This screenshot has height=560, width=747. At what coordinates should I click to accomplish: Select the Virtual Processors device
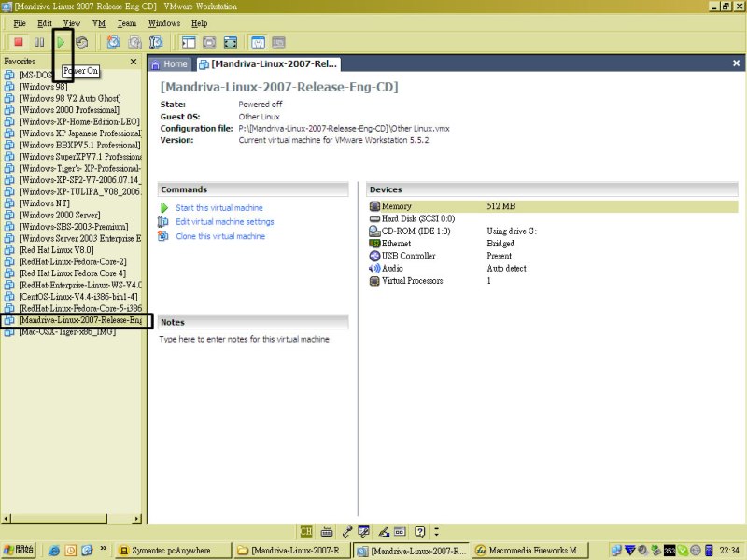tap(553, 281)
